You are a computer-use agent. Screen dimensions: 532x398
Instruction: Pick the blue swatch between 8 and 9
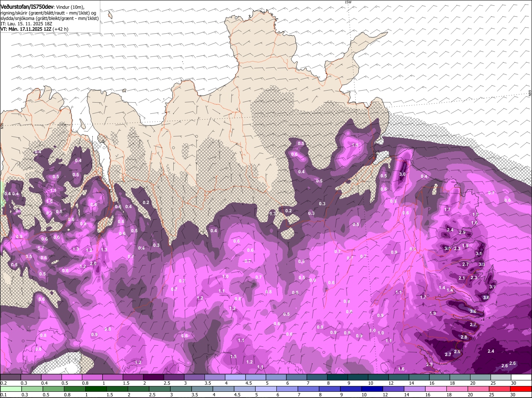coord(329,389)
